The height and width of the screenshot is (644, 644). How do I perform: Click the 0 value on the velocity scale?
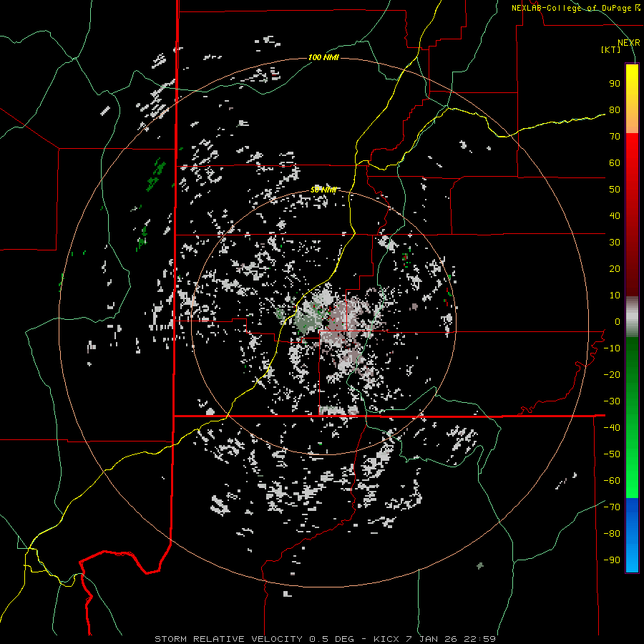[x=618, y=321]
